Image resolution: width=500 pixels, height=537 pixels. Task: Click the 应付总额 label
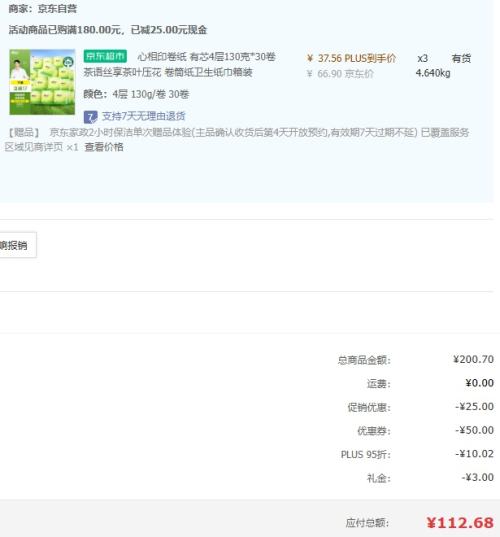(x=367, y=523)
